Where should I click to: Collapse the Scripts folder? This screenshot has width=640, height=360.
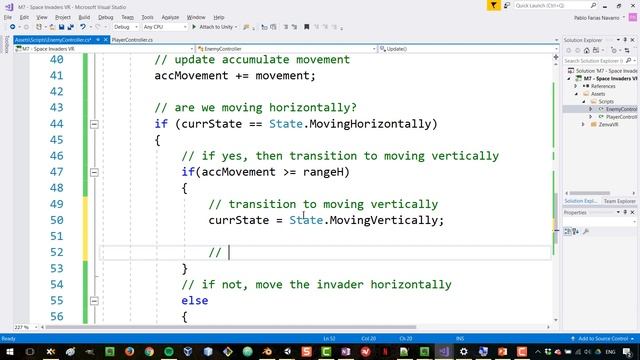(584, 102)
